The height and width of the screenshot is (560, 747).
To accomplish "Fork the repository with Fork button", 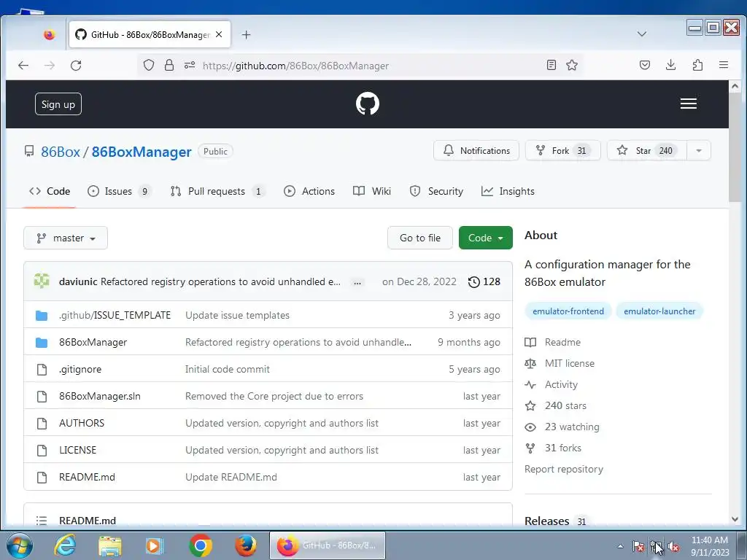I will tap(562, 150).
